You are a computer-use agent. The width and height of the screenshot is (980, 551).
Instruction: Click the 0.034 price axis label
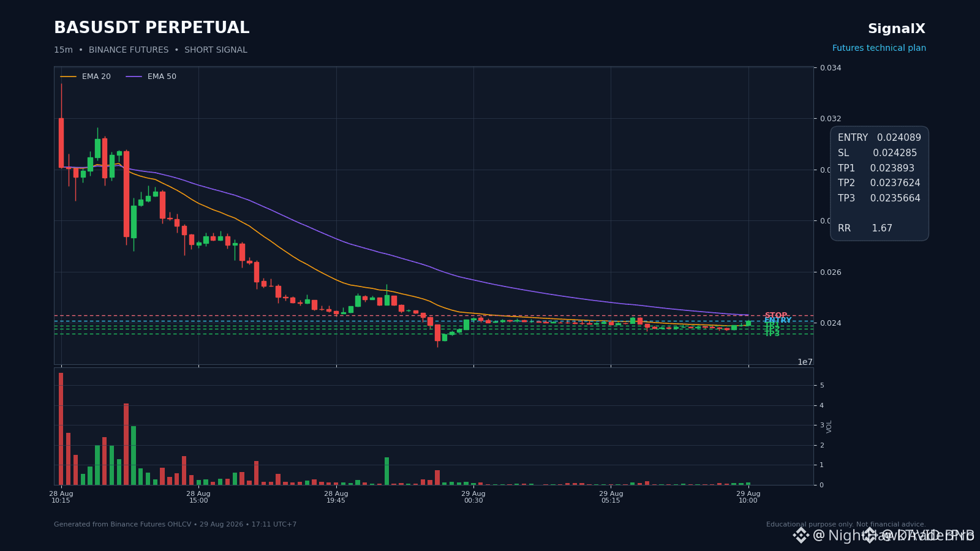coord(831,68)
